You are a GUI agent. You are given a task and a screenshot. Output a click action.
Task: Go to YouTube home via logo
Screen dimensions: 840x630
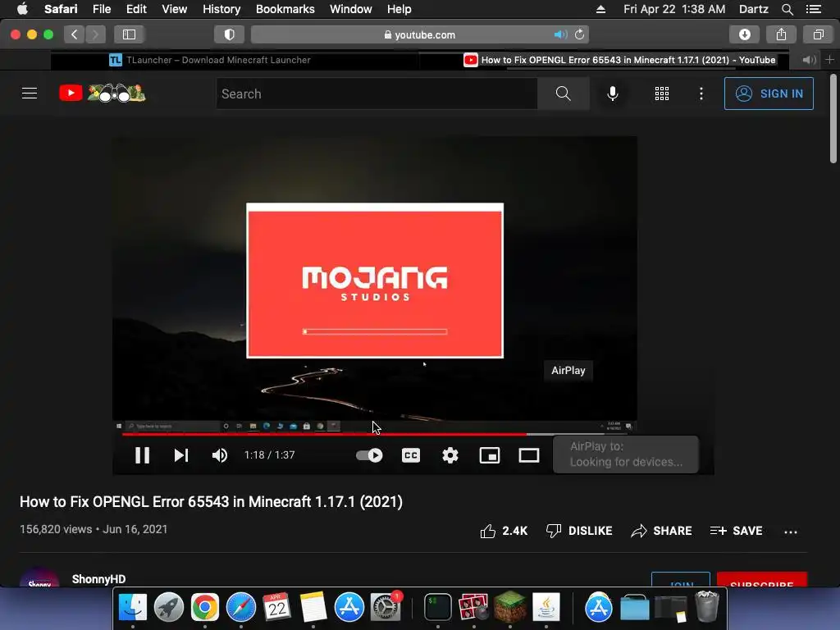pos(102,94)
